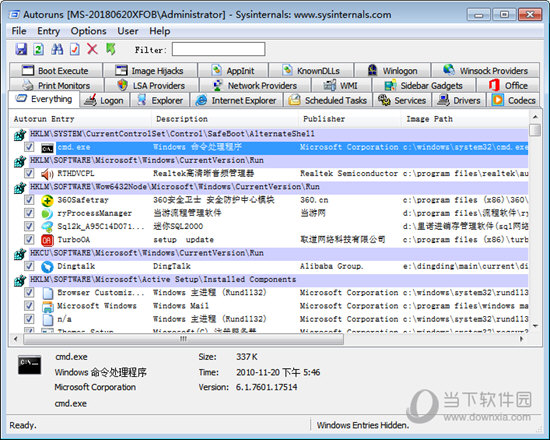
Task: Click the green Jump to Entry icon
Action: 110,49
